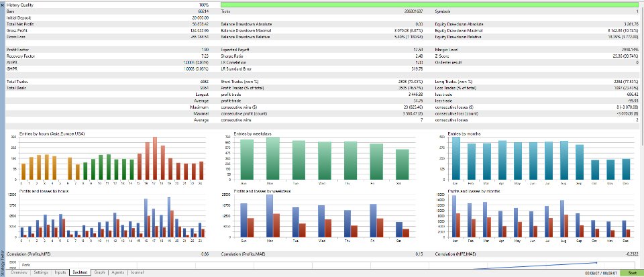The height and width of the screenshot is (277, 644).
Task: Click the average loss trade value -59.93
Action: pos(633,101)
